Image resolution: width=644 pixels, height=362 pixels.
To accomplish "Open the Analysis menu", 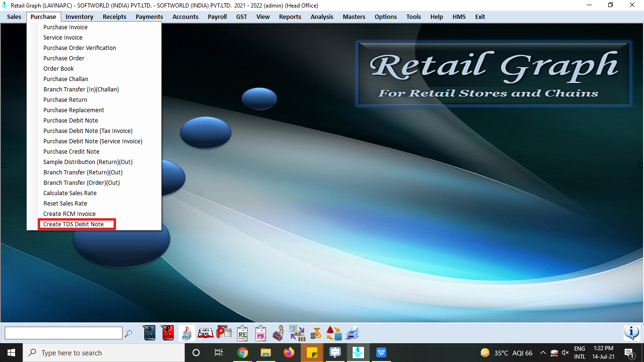I will [x=322, y=16].
